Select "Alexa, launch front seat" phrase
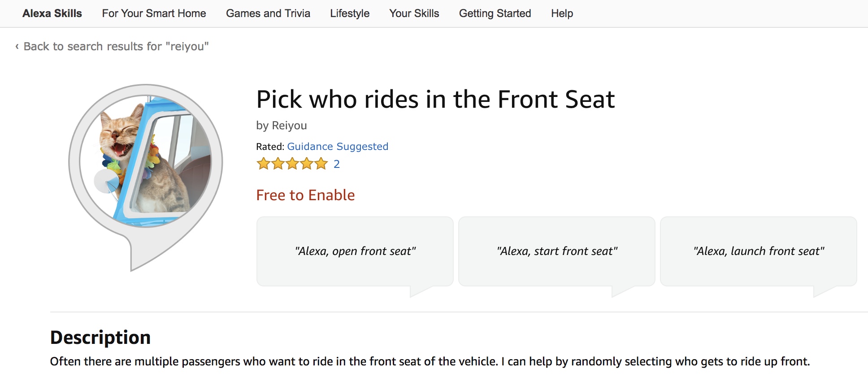This screenshot has height=378, width=868. [759, 251]
